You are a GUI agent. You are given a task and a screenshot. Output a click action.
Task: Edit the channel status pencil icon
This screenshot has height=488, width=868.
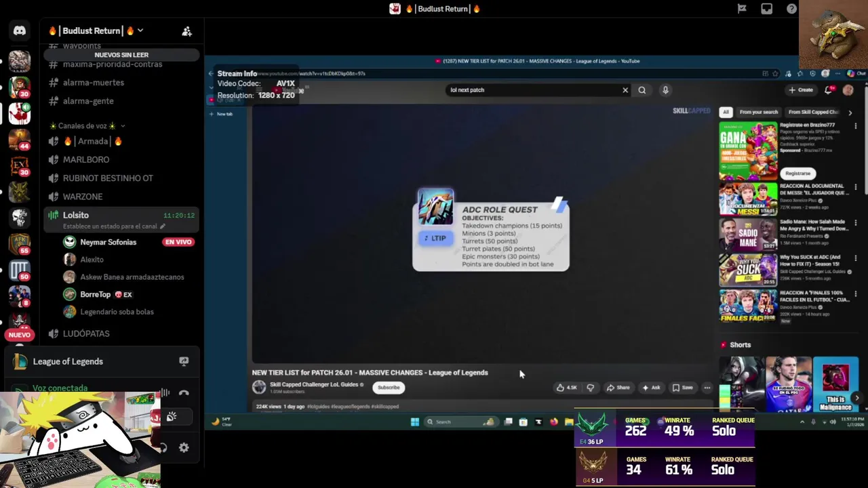pos(163,226)
